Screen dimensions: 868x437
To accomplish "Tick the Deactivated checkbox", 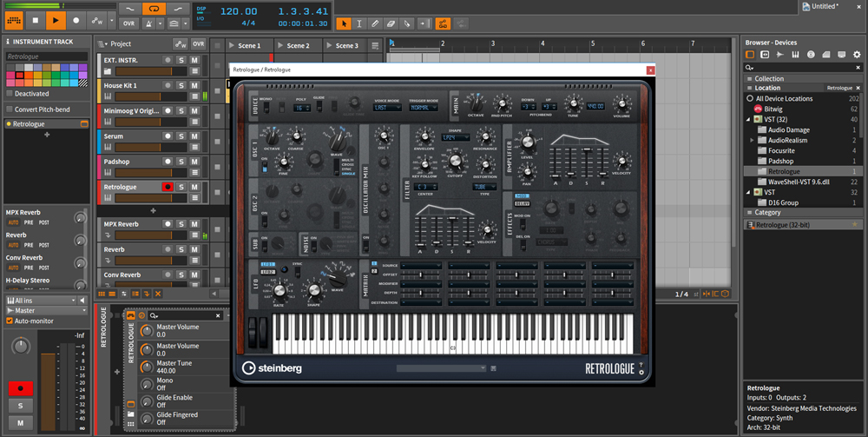I will 10,94.
